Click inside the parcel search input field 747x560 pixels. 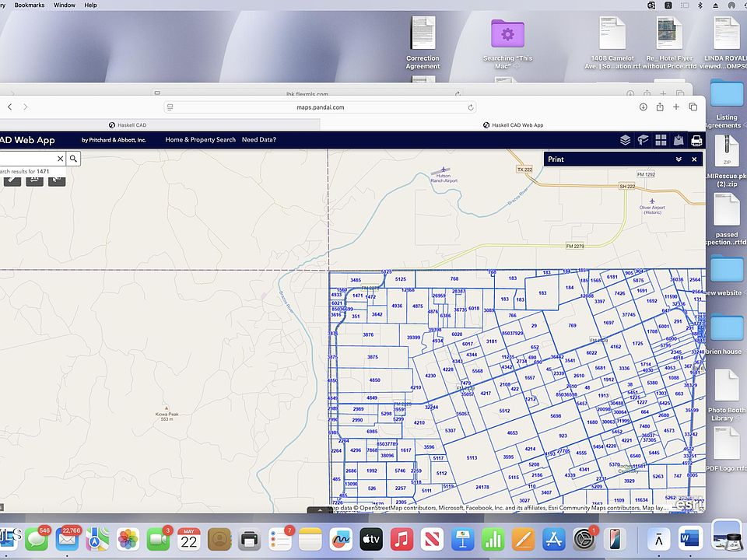27,158
